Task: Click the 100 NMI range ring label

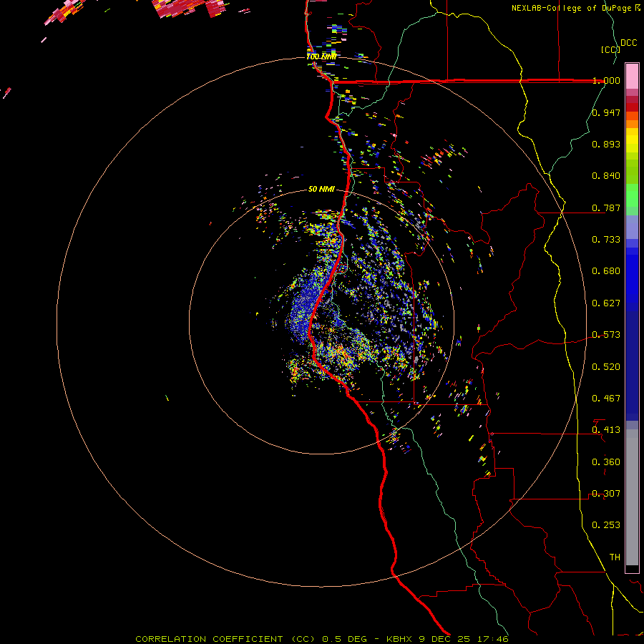Action: click(x=321, y=57)
